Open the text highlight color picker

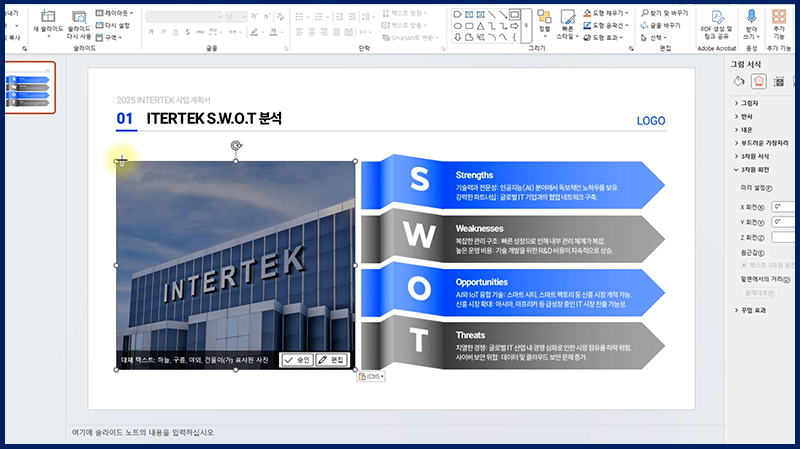[257, 32]
